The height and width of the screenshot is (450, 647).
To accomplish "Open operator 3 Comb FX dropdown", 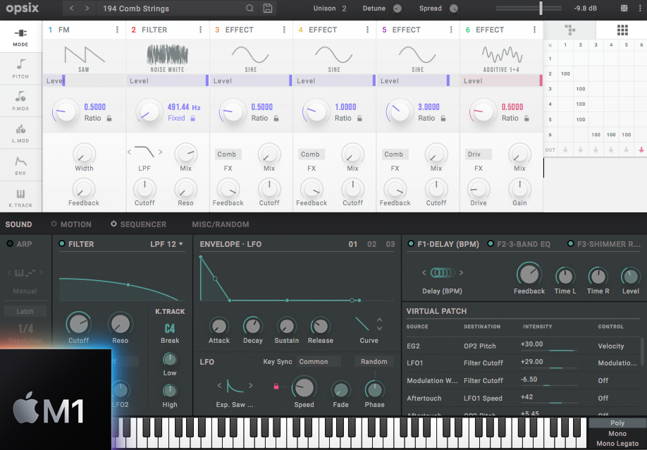I will click(x=229, y=154).
